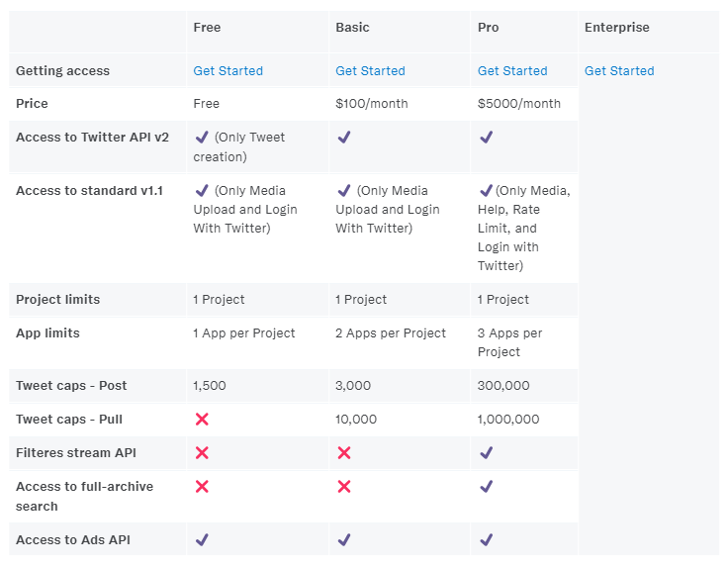Screen dimensions: 728x568
Task: Select the Basic column header
Action: pos(352,28)
